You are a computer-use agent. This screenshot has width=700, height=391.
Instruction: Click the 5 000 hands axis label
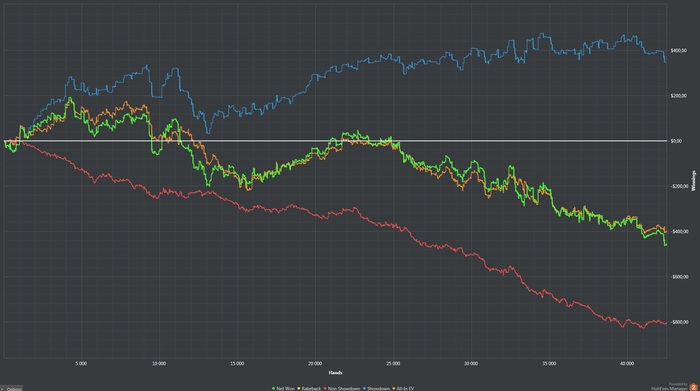[x=81, y=364]
